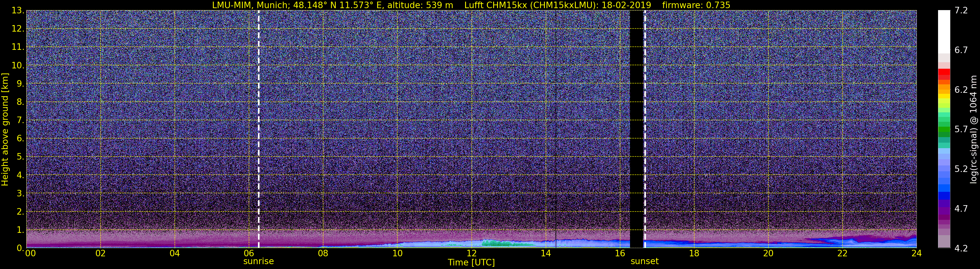Click the time axis tick label '04'

[175, 253]
